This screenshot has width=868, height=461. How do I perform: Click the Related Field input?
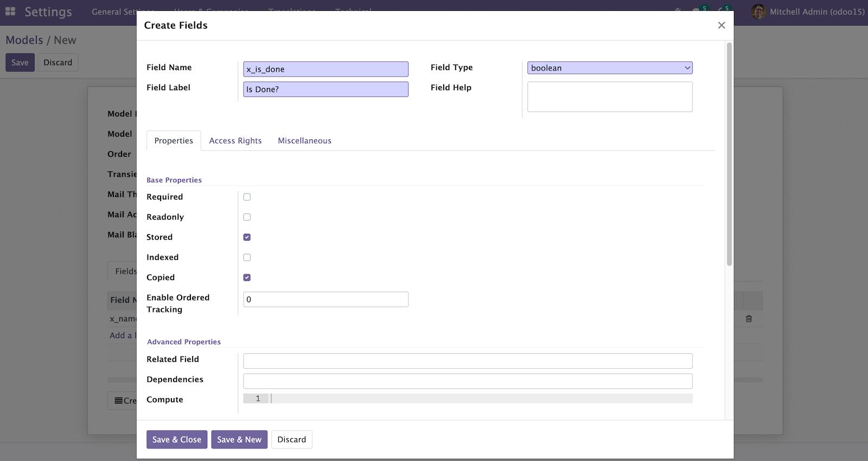pos(468,361)
